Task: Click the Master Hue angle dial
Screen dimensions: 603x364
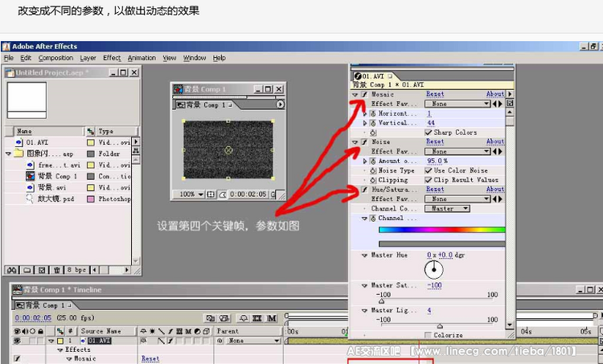Action: tap(434, 269)
